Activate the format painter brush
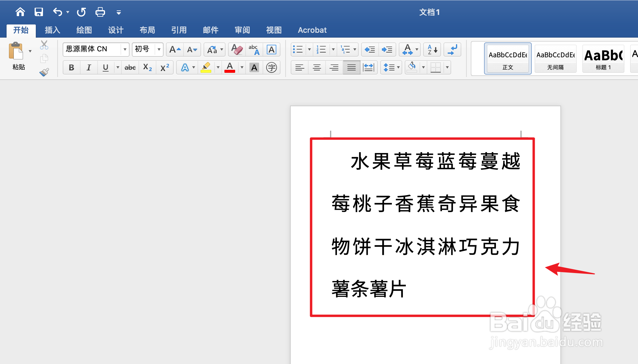This screenshot has height=364, width=638. point(44,72)
